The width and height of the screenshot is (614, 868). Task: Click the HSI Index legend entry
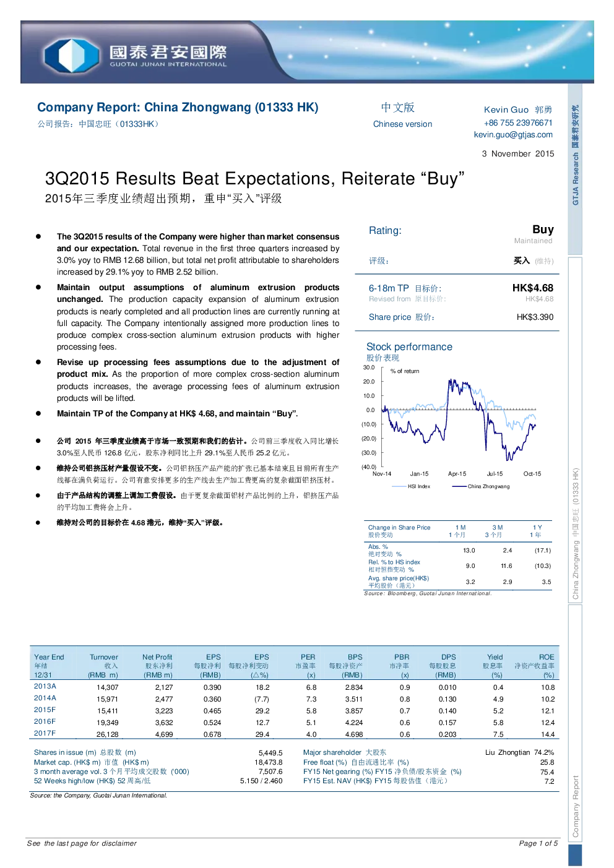coord(411,486)
